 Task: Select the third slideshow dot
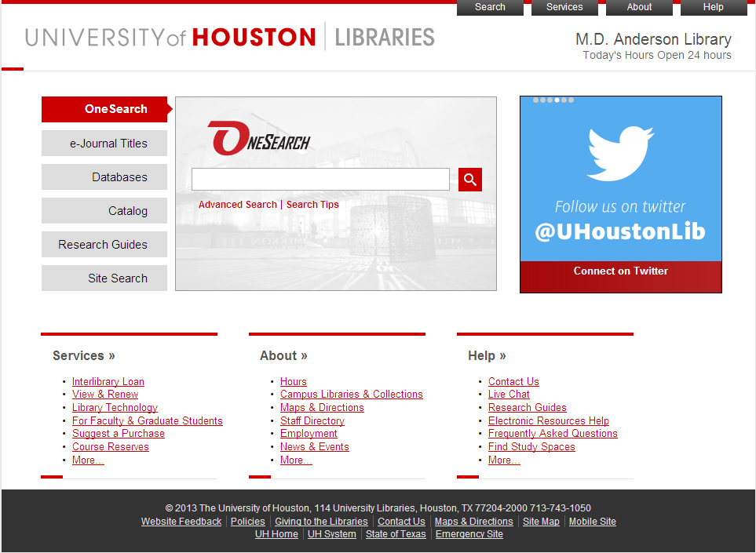tap(550, 100)
